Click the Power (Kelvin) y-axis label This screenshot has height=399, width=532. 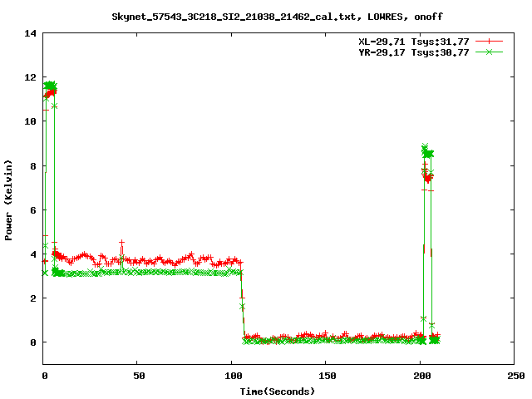coord(8,200)
